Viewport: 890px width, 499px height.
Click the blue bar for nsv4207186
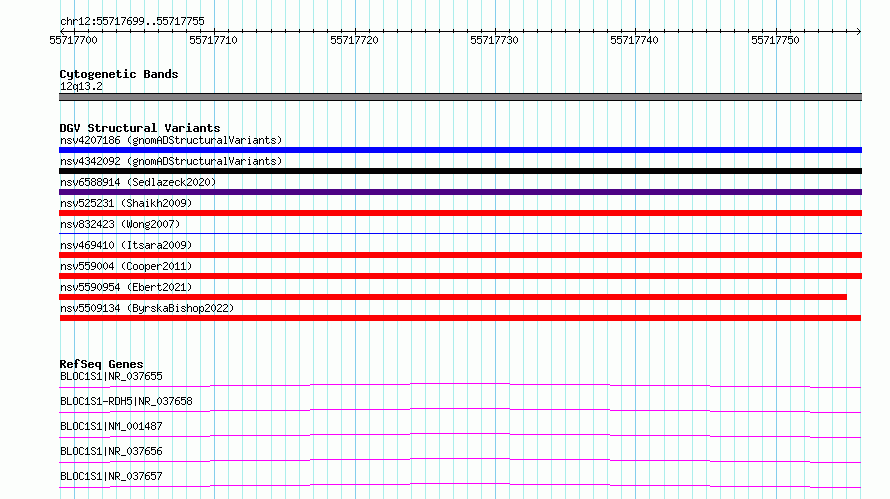pos(460,150)
